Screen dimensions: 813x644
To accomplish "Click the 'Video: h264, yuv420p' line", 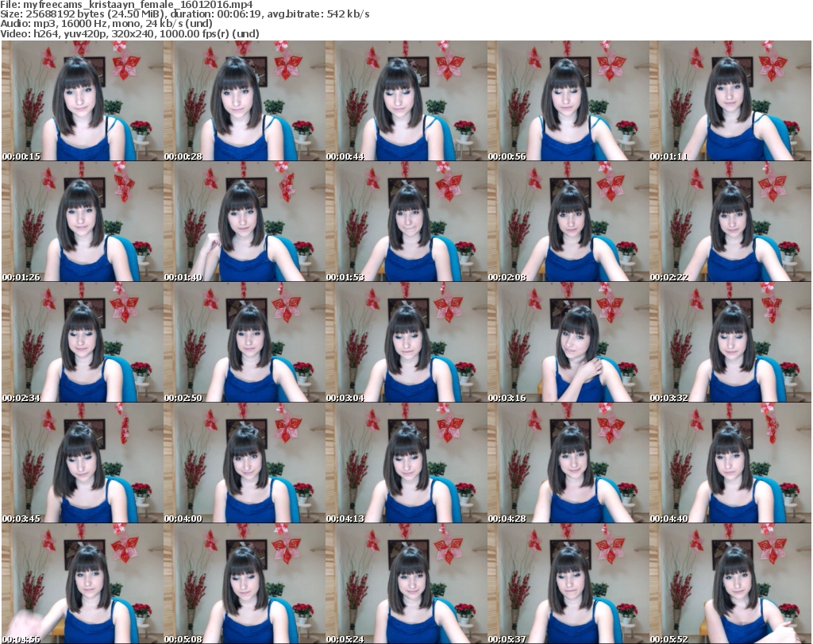I will click(129, 33).
